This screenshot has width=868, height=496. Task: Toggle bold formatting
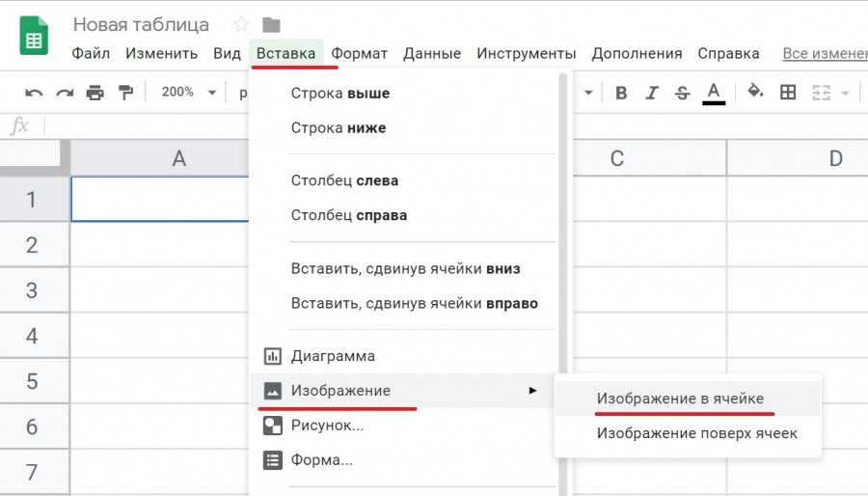click(x=621, y=93)
